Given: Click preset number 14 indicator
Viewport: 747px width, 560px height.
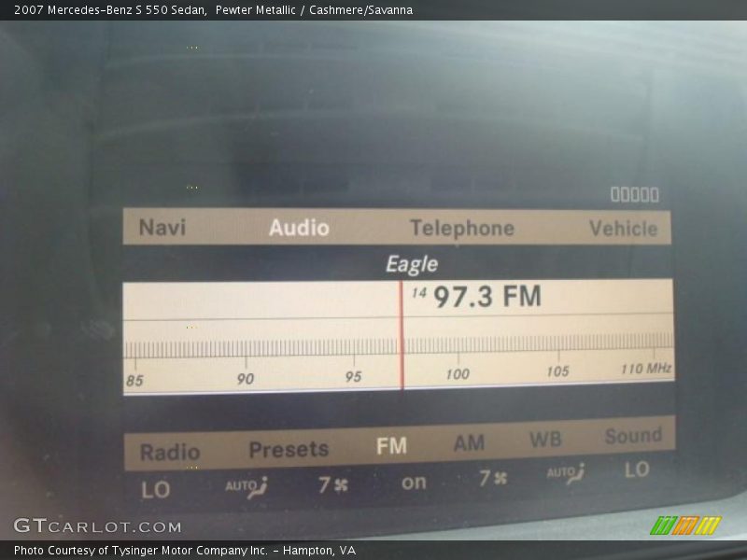Looking at the screenshot, I should [x=418, y=292].
